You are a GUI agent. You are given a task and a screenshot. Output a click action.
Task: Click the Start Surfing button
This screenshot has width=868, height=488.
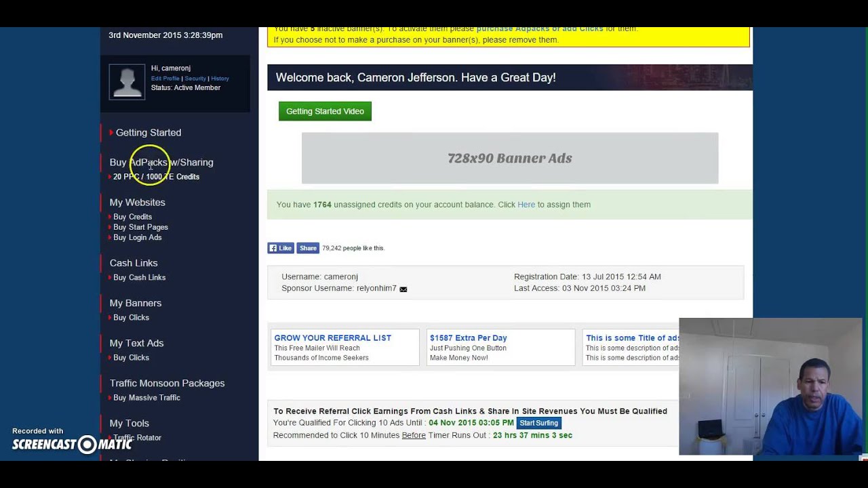click(x=538, y=423)
